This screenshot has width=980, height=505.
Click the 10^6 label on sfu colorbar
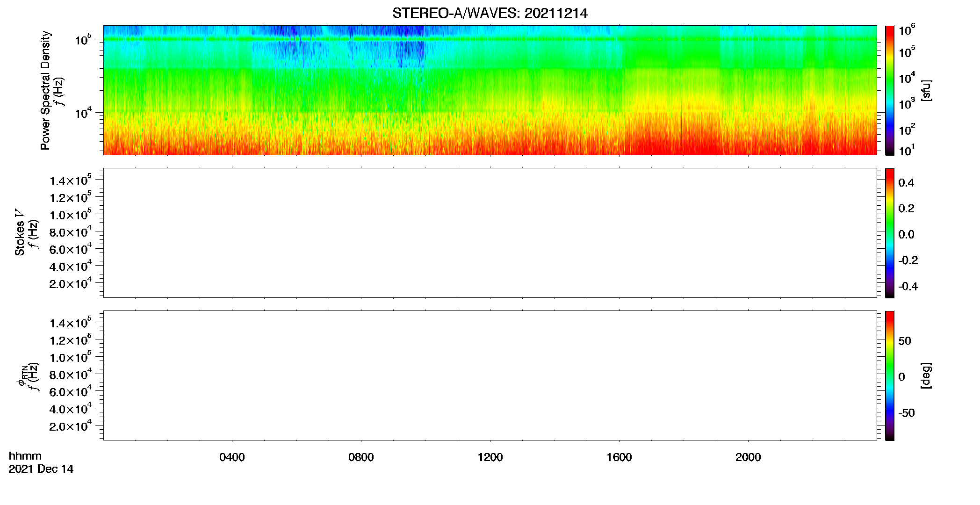[x=907, y=30]
